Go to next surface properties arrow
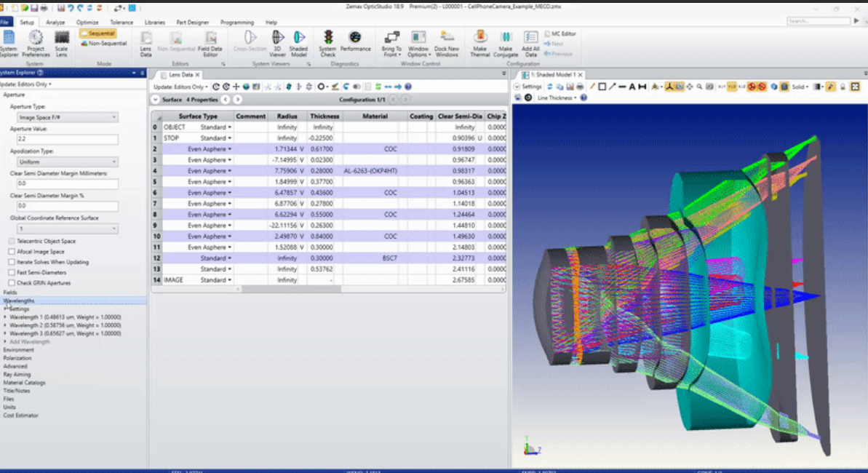868x473 pixels. [237, 100]
